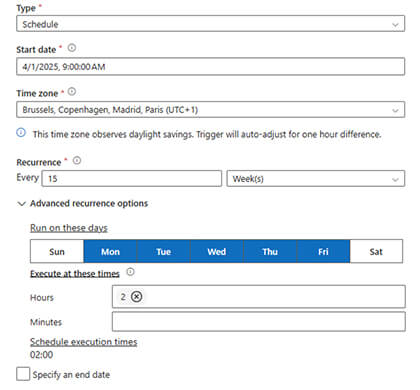The height and width of the screenshot is (390, 420).
Task: Click into the Hours field
Action: [x=259, y=296]
